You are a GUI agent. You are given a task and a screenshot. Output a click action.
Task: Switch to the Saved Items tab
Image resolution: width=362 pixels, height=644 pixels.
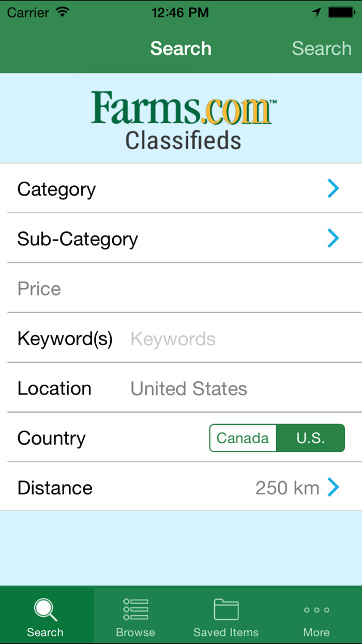pos(225,615)
